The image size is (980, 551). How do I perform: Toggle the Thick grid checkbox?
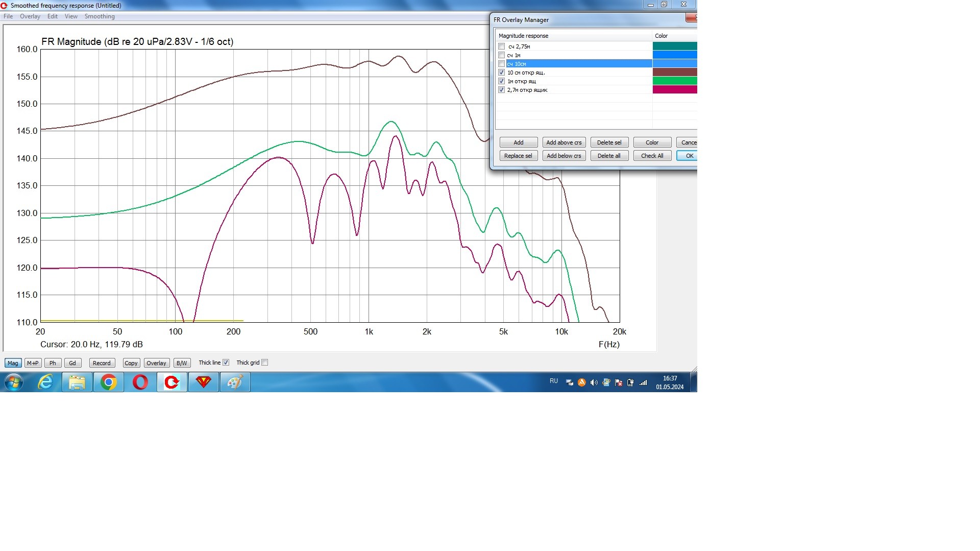point(264,363)
